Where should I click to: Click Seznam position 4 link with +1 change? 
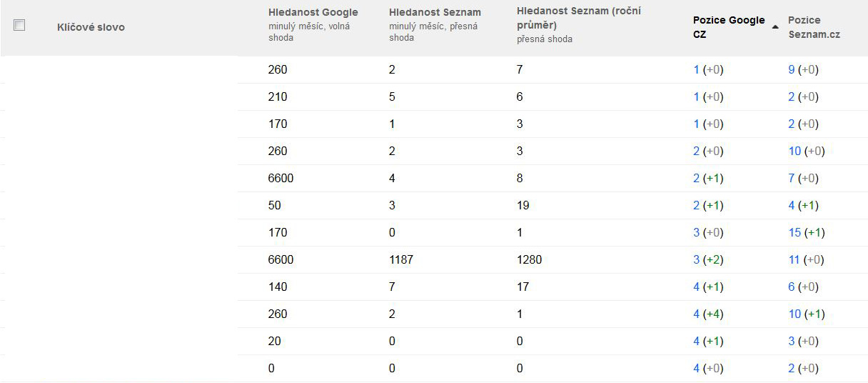point(791,206)
